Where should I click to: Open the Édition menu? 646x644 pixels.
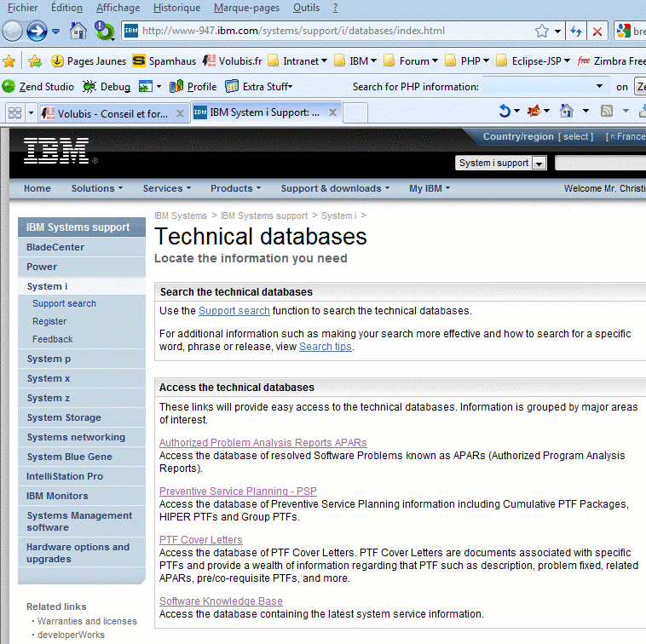click(66, 8)
